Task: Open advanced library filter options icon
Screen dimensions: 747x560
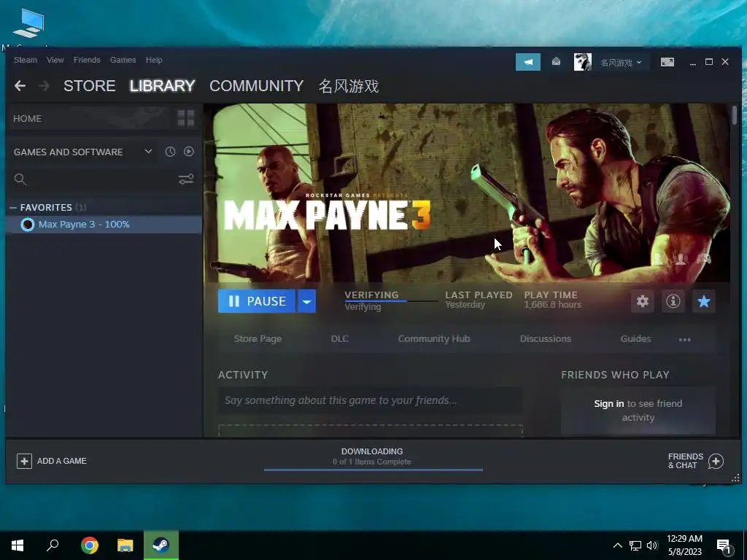Action: tap(186, 179)
